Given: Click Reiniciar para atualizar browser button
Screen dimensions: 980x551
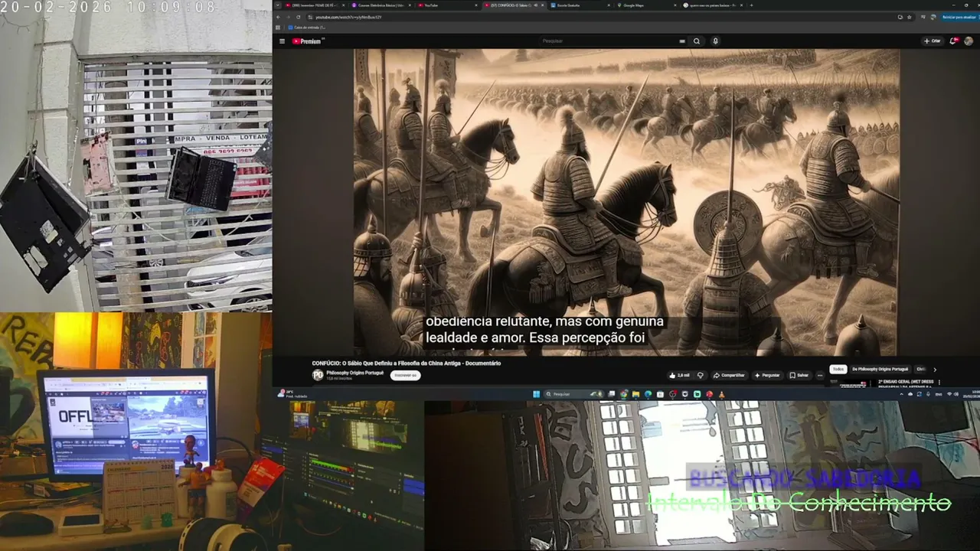Looking at the screenshot, I should click(x=957, y=17).
